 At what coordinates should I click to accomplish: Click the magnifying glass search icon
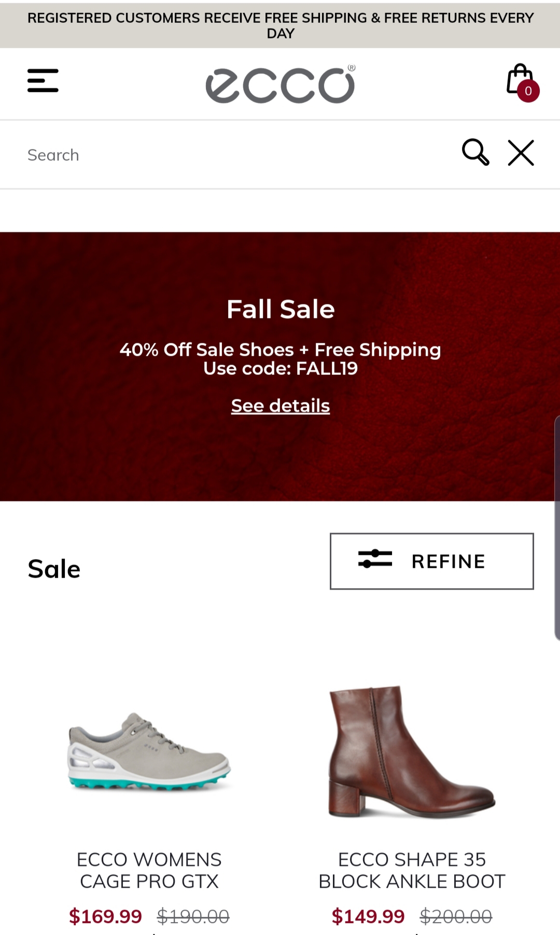[475, 152]
